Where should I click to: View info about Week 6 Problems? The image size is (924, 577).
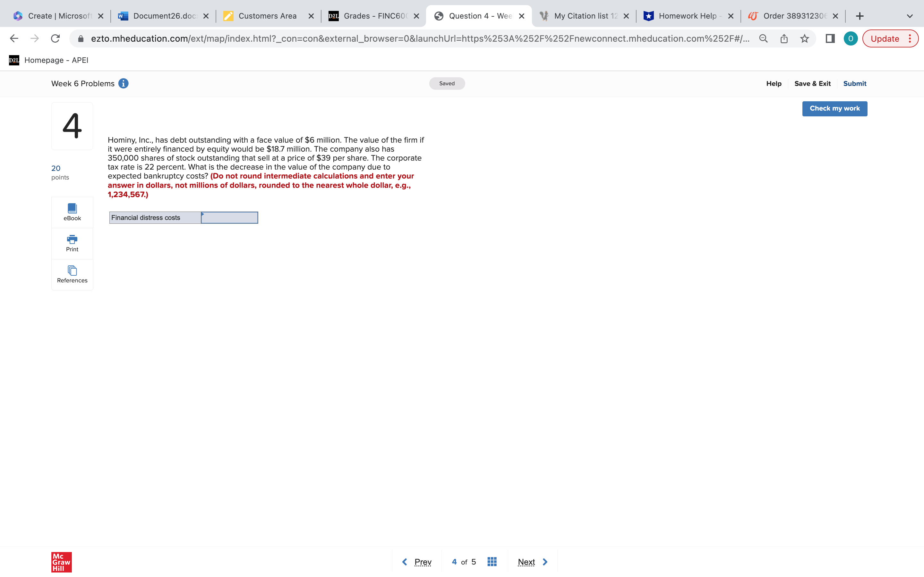click(123, 83)
